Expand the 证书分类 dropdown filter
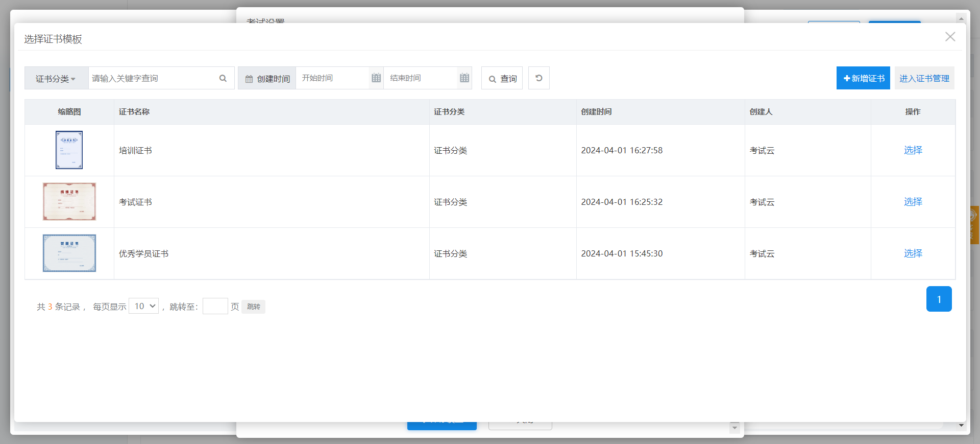Screen dimensions: 980x444 click(56, 79)
